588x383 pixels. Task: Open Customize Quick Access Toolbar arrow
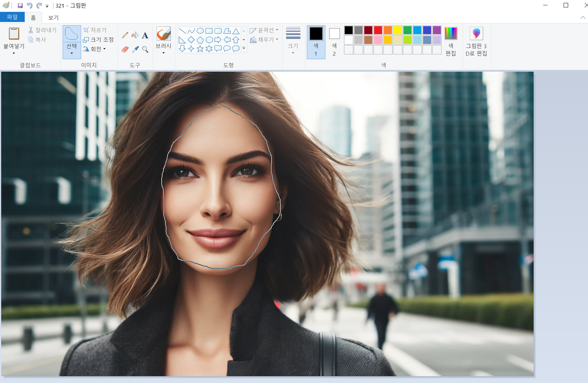(47, 6)
